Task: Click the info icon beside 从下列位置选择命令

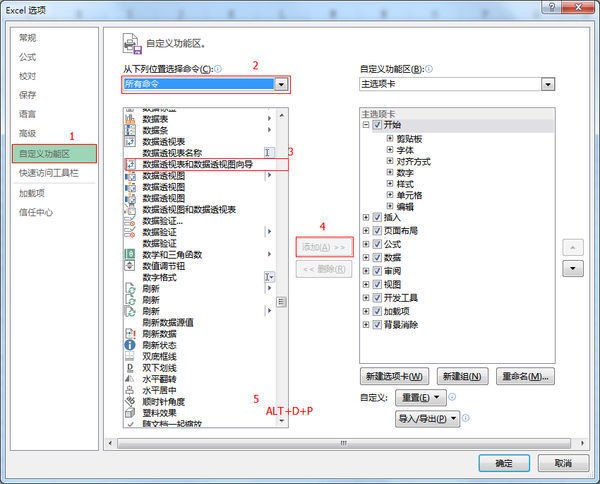Action: [x=218, y=69]
